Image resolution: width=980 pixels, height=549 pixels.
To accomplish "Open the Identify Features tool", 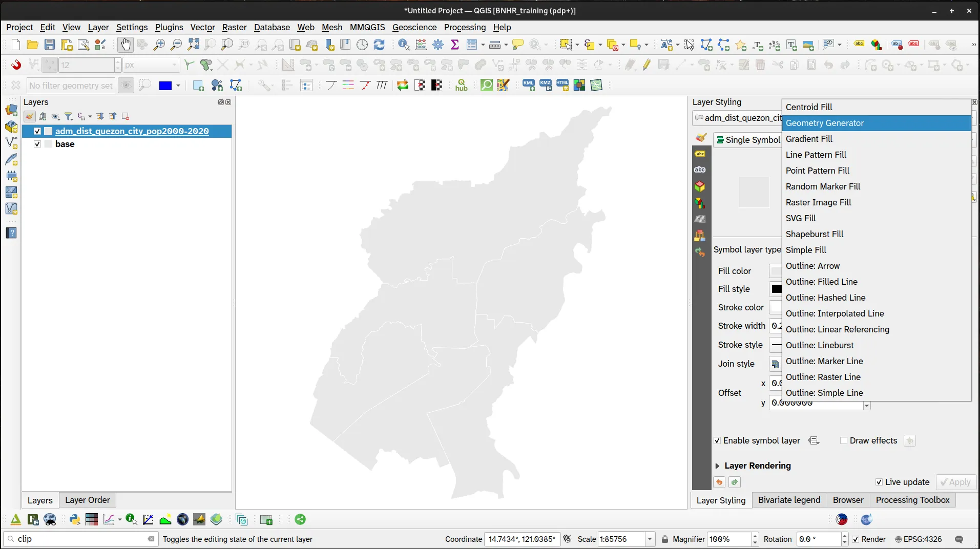I will click(404, 45).
